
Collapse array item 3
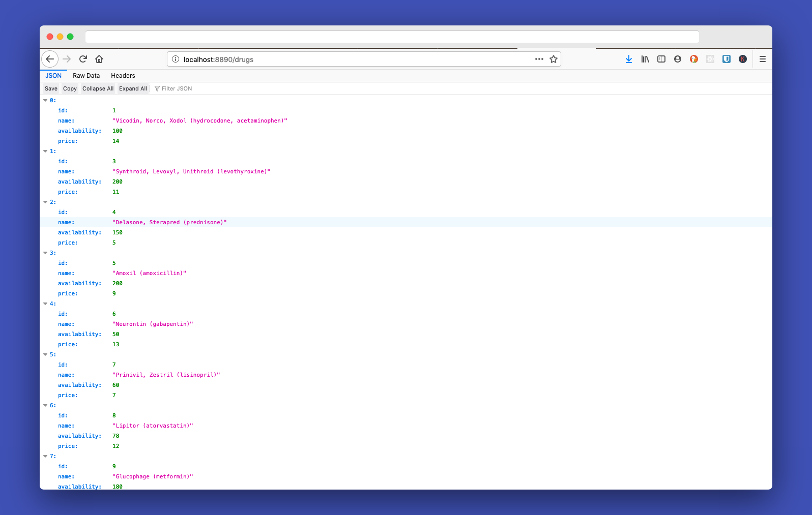(45, 253)
